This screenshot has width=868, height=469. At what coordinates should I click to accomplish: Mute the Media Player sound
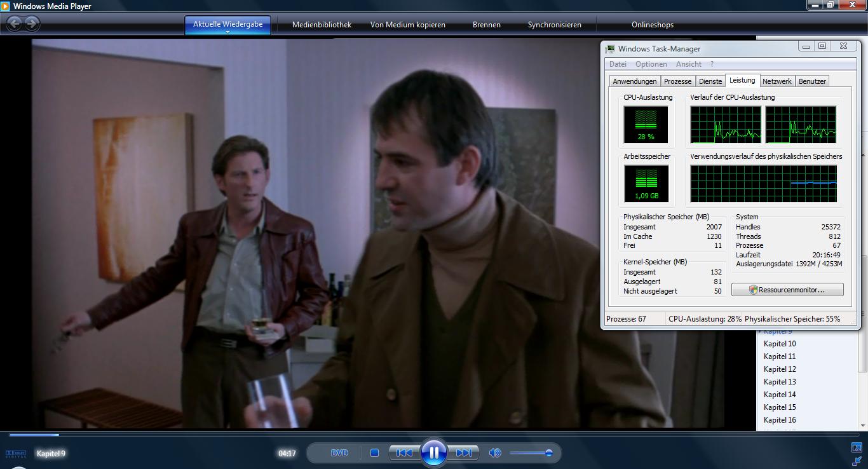[x=494, y=453]
